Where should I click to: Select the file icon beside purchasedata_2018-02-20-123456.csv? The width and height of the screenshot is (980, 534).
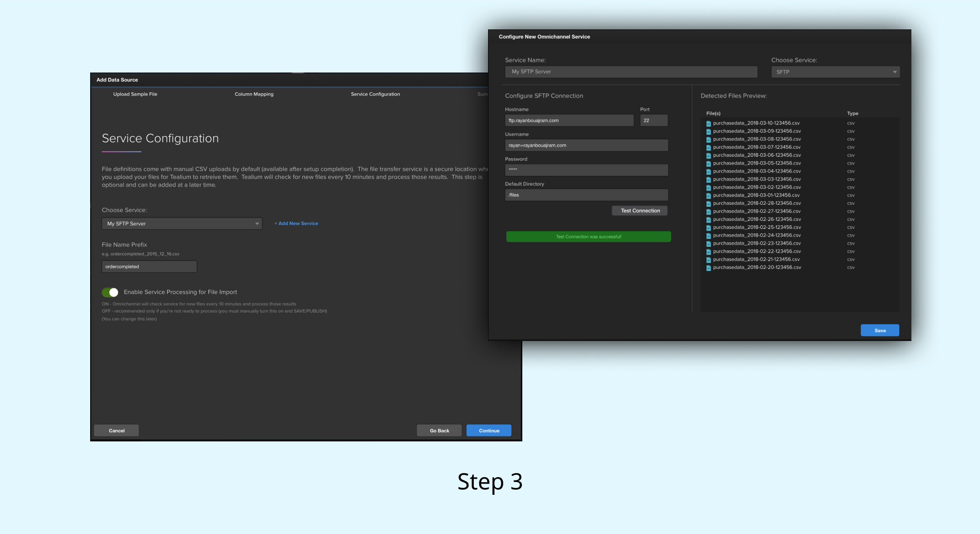(709, 267)
